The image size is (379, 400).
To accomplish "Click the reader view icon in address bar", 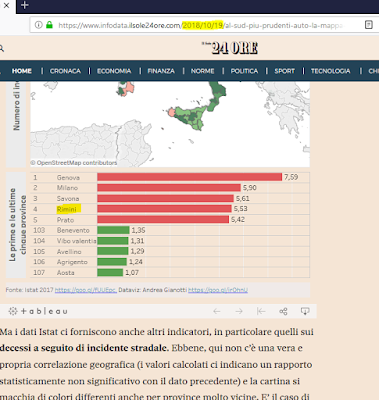I will [x=368, y=25].
